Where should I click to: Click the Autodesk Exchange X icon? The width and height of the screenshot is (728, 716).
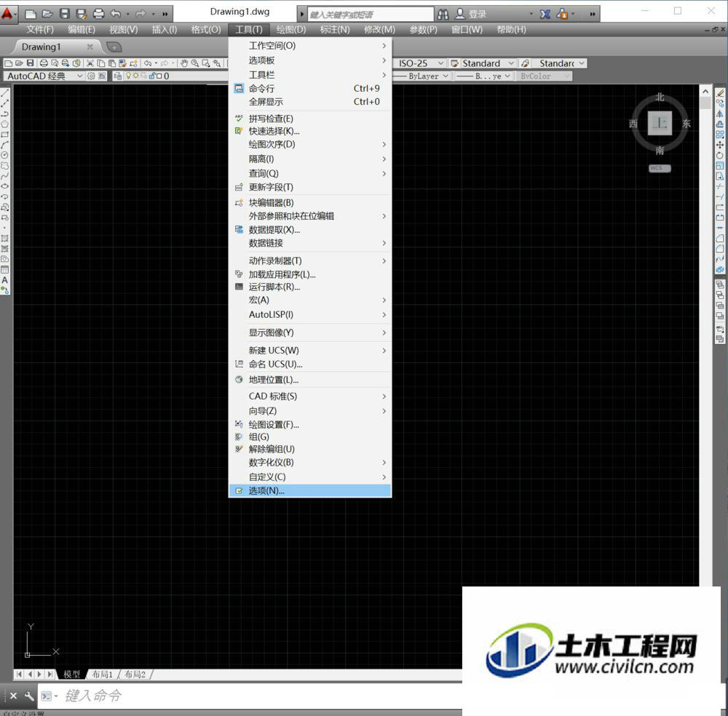tap(545, 14)
